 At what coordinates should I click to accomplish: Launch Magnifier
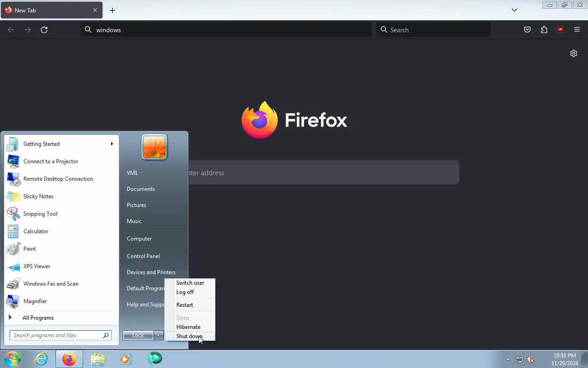[x=61, y=301]
